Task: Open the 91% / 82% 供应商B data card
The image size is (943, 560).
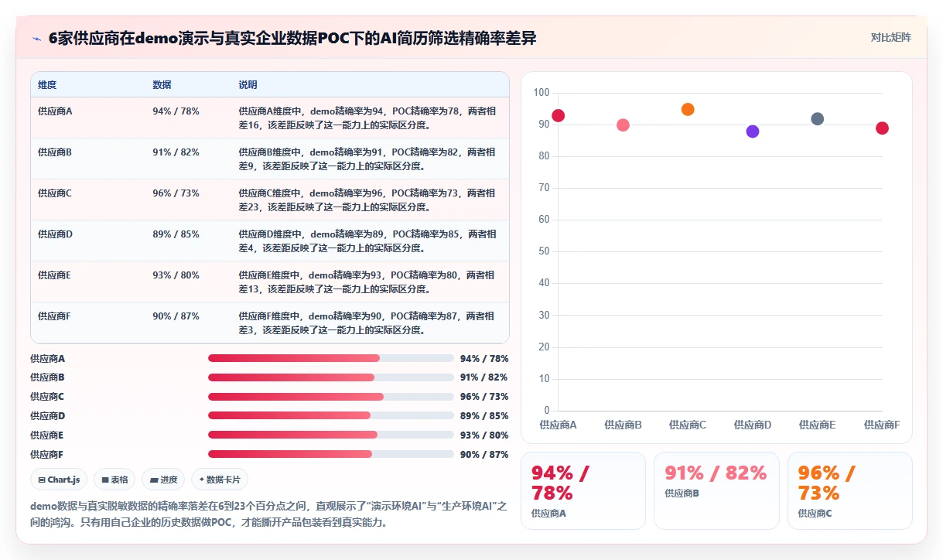Action: (716, 490)
